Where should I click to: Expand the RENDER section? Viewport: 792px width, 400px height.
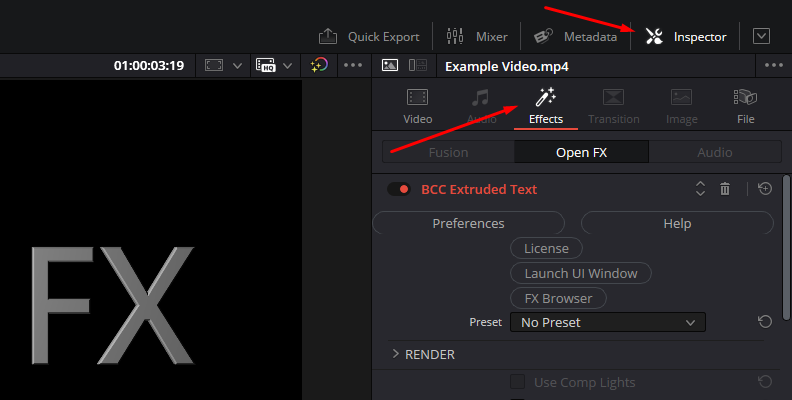396,354
